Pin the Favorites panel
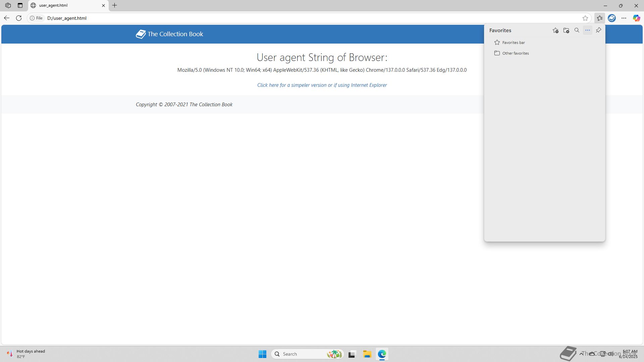644x362 pixels. [x=598, y=31]
